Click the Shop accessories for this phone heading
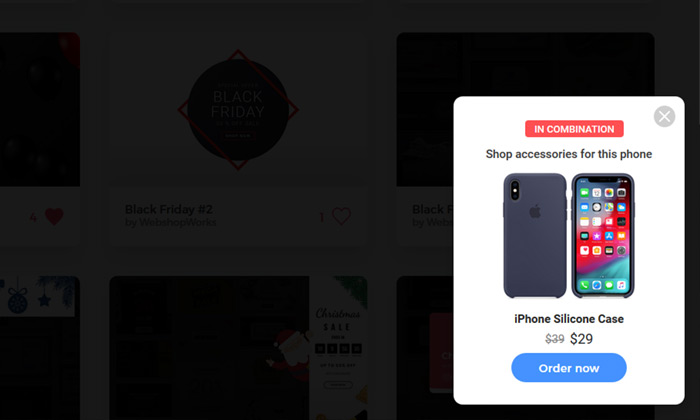The height and width of the screenshot is (420, 700). [569, 154]
